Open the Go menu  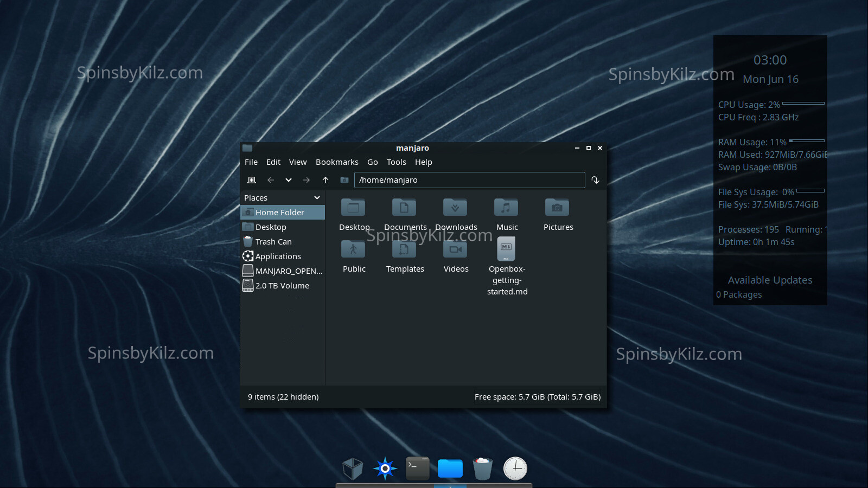373,162
